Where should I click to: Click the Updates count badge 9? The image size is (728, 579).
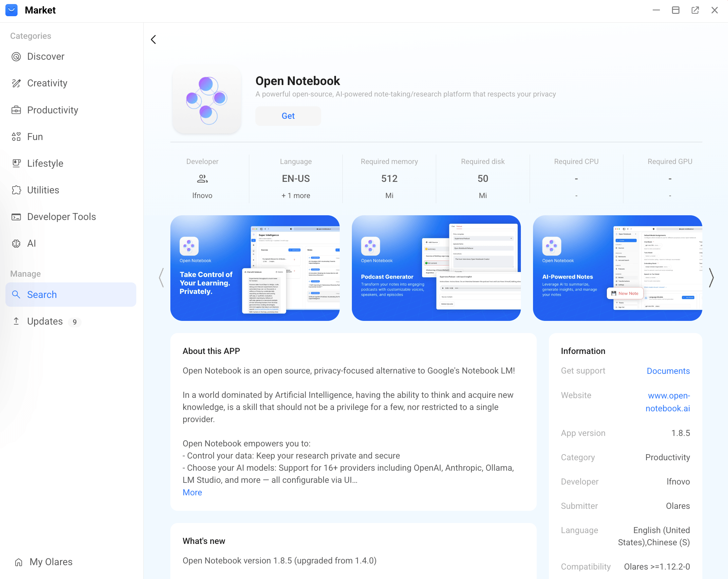[x=75, y=322]
